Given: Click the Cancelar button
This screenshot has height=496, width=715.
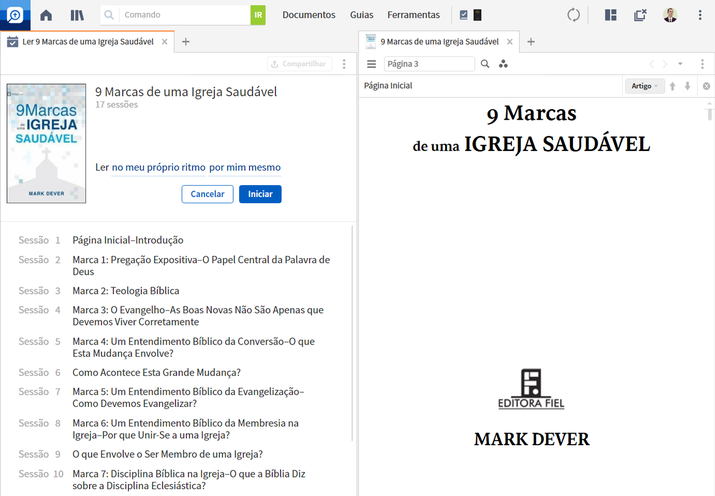Looking at the screenshot, I should [x=207, y=194].
